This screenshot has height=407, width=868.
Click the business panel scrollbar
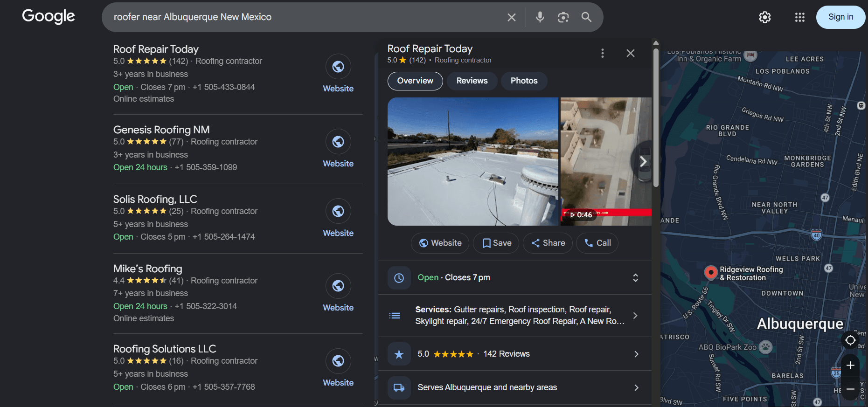coord(656,117)
